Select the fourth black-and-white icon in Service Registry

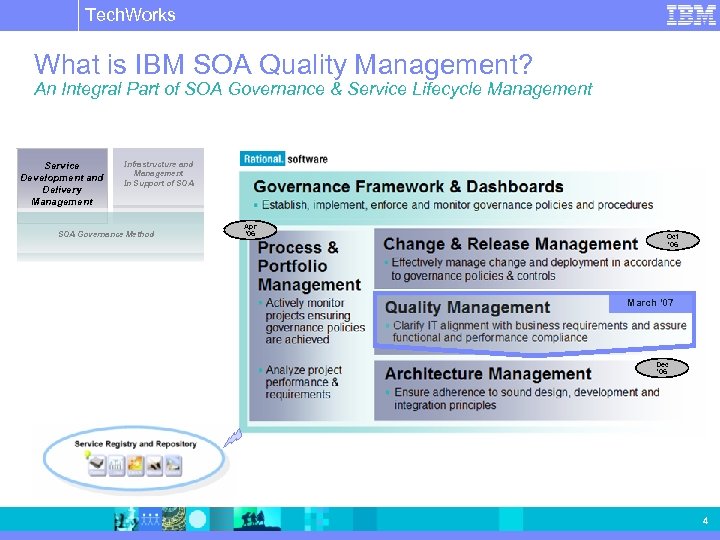(x=154, y=466)
